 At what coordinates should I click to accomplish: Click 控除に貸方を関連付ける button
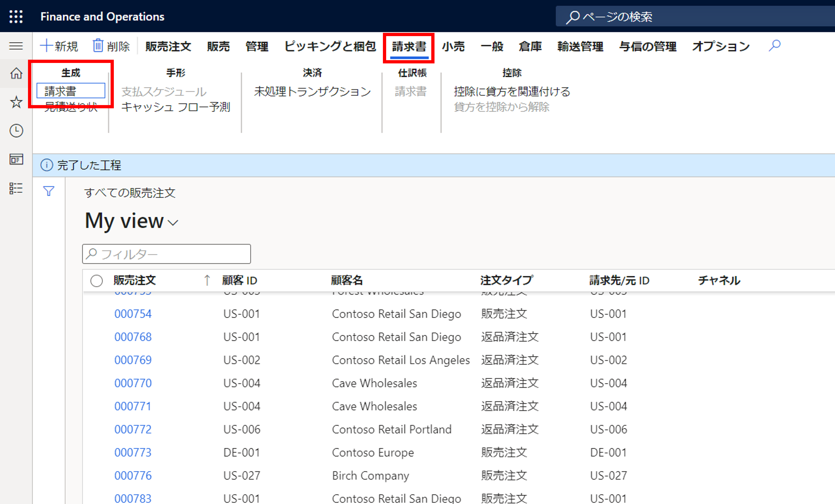point(512,91)
